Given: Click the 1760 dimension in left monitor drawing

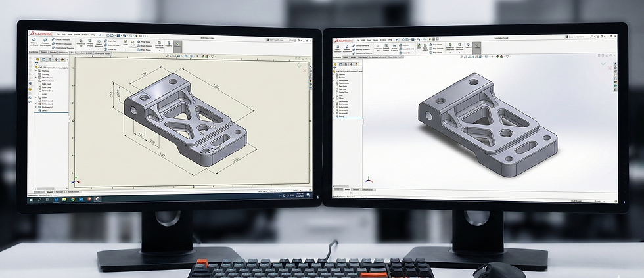Looking at the screenshot, I should [216, 87].
